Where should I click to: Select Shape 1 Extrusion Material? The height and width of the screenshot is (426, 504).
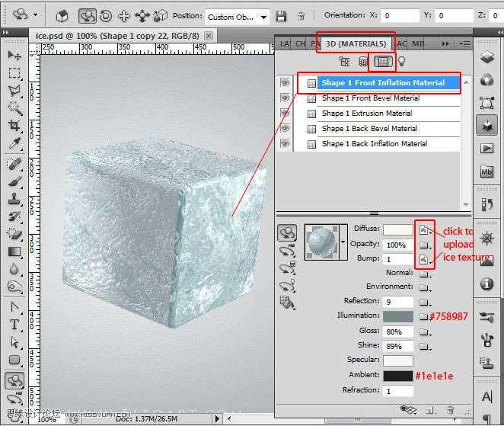point(367,113)
